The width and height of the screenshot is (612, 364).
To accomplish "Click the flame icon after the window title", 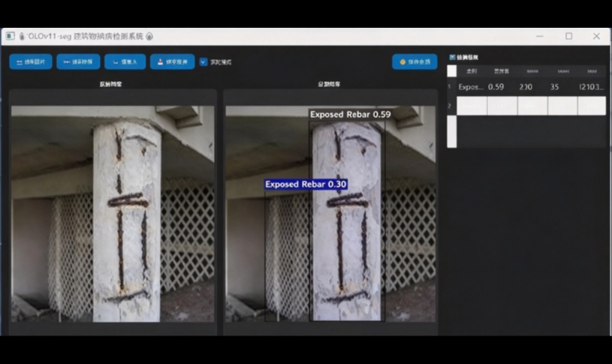I will pos(149,36).
